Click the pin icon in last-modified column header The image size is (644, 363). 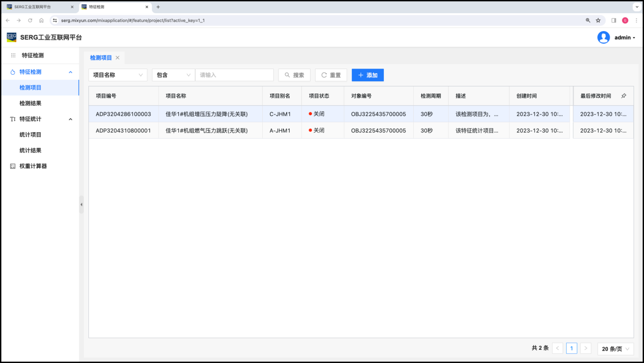[x=624, y=96]
